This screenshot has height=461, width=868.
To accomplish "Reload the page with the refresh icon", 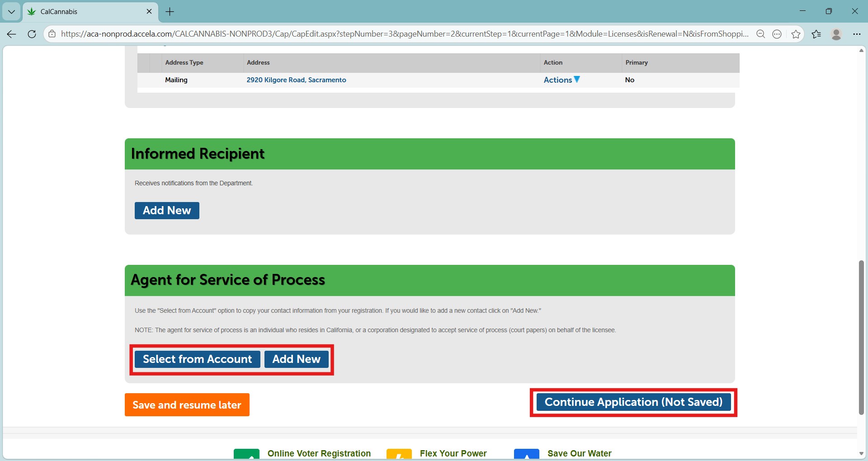I will pos(32,34).
